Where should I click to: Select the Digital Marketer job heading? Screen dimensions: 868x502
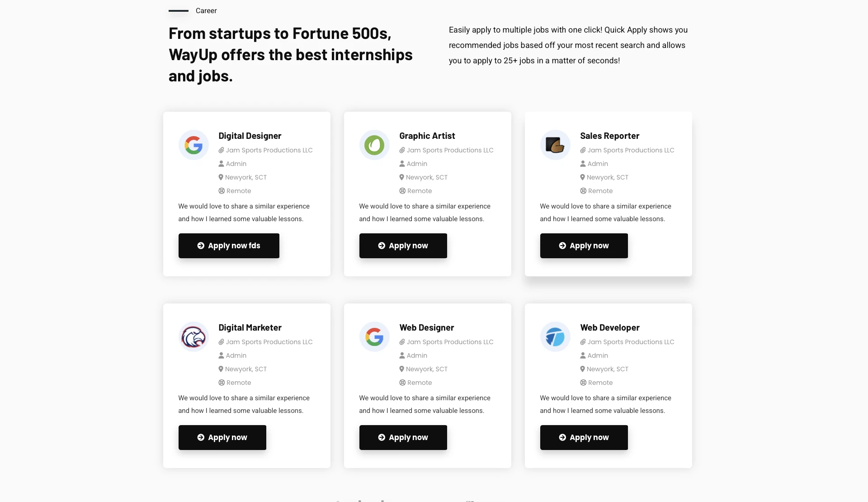coord(250,327)
